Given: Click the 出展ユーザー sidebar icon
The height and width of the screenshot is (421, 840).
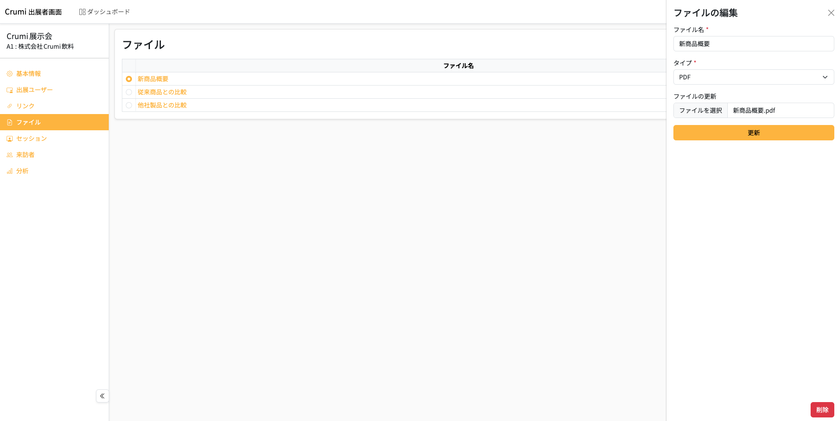Looking at the screenshot, I should (9, 90).
